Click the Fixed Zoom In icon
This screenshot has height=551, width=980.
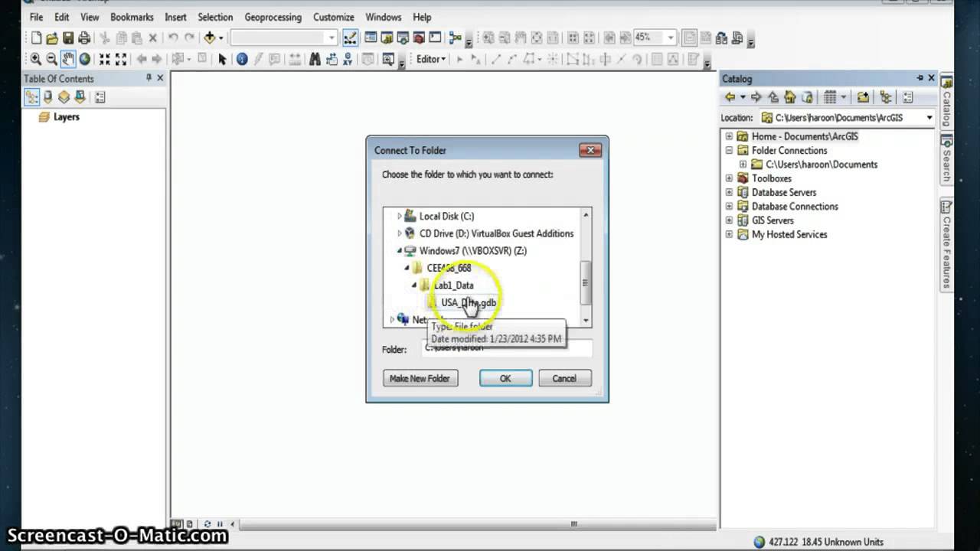105,59
